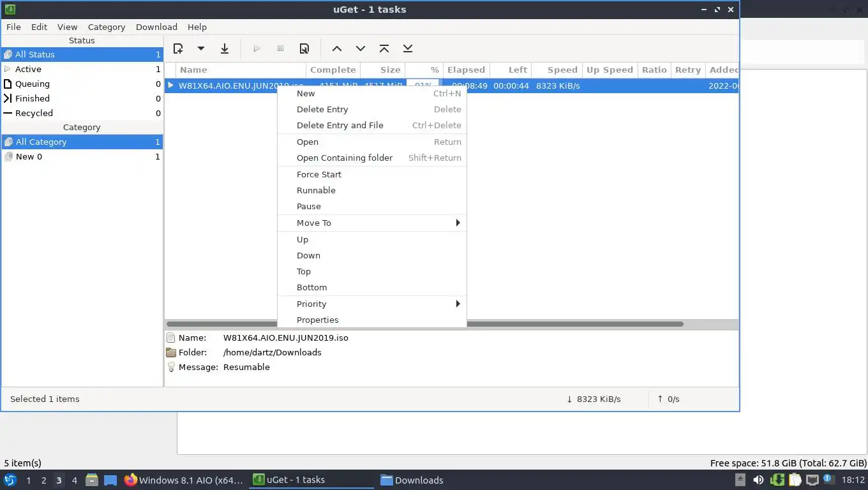This screenshot has height=490, width=868.
Task: Choose Force Start in the context menu
Action: coord(372,174)
